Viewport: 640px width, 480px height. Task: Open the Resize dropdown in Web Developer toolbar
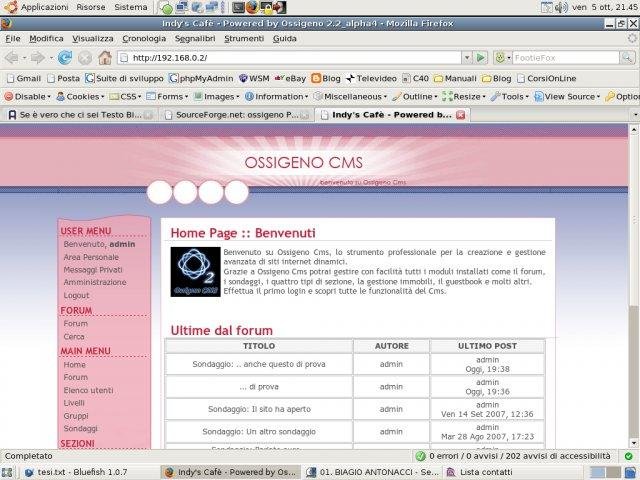[x=464, y=97]
